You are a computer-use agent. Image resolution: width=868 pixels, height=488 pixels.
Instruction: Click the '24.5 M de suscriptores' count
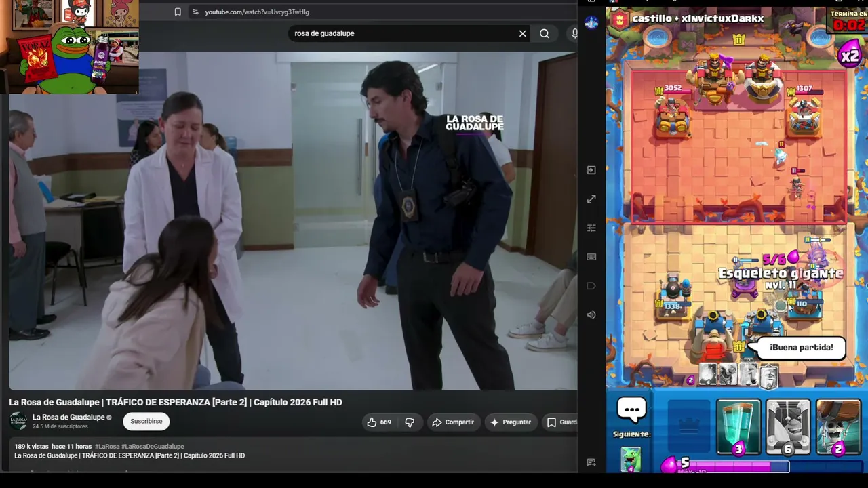(60, 426)
